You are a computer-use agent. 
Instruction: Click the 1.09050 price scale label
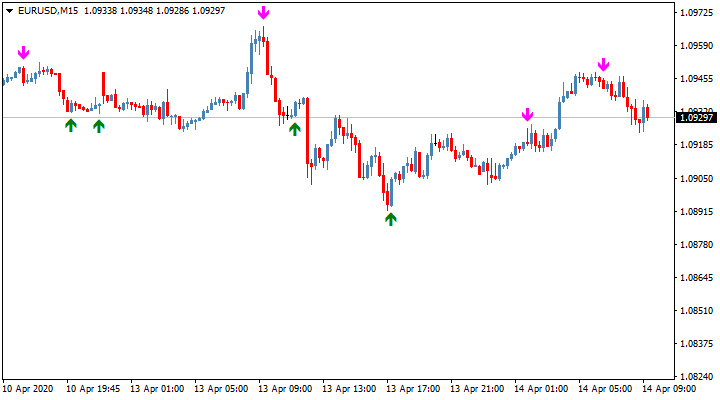696,179
